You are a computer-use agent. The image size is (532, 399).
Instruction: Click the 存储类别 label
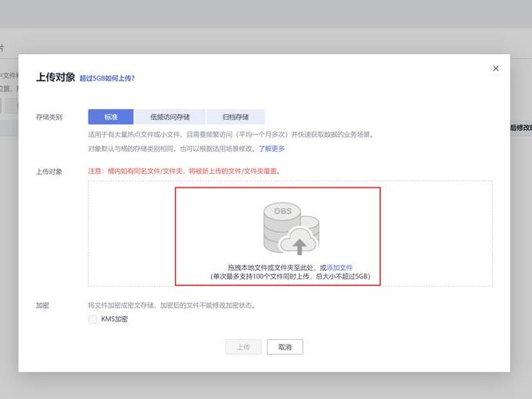(50, 117)
